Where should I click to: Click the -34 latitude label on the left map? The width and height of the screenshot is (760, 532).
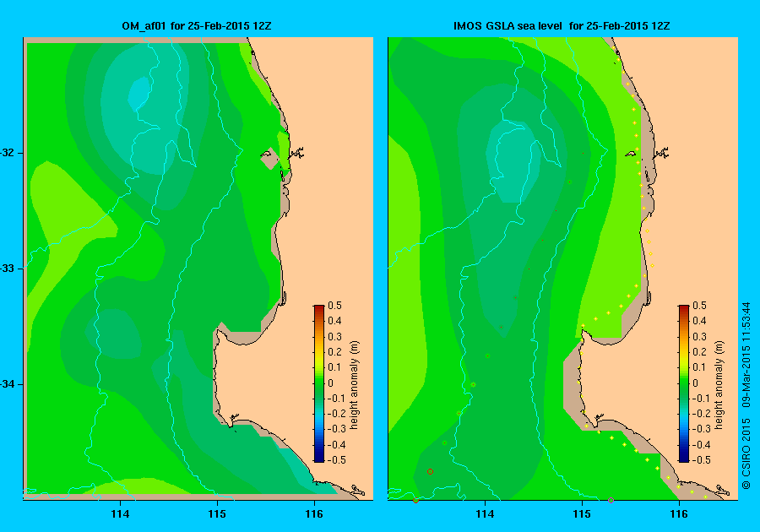(x=8, y=384)
